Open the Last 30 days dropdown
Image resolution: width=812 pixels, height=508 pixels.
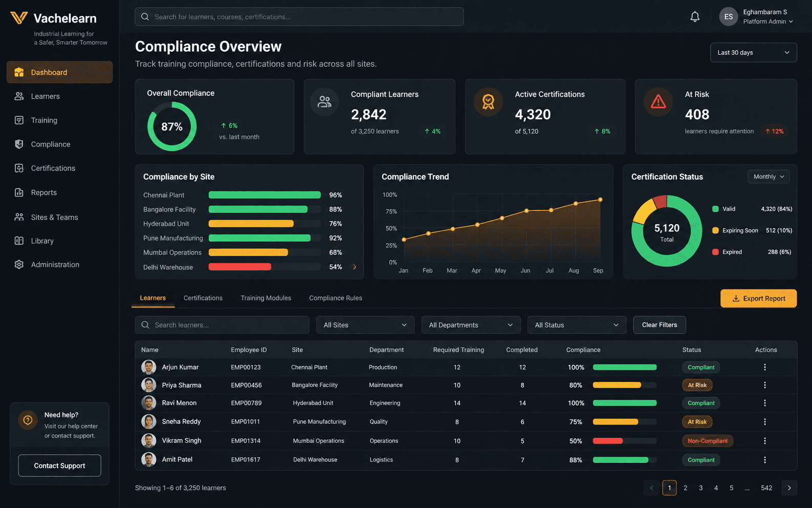point(754,52)
